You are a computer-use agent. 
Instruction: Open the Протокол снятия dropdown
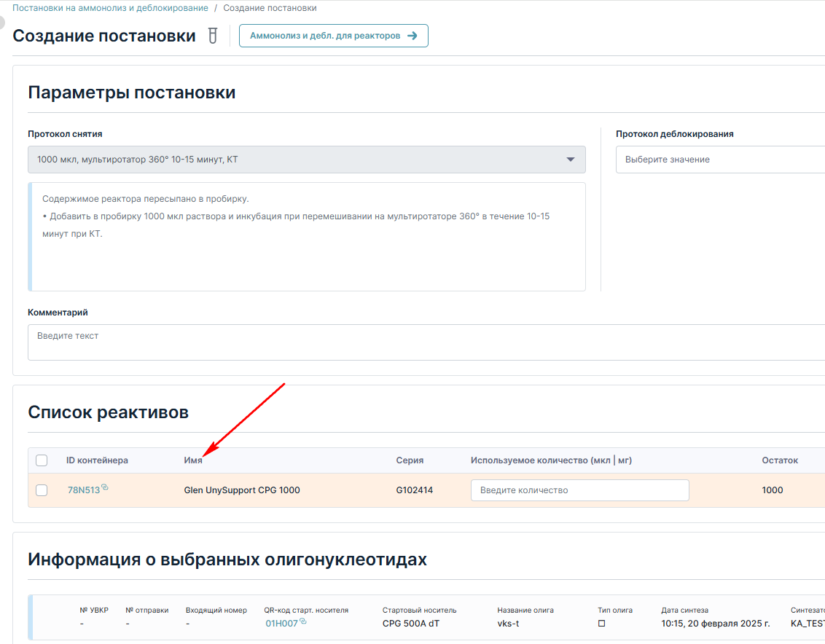306,160
